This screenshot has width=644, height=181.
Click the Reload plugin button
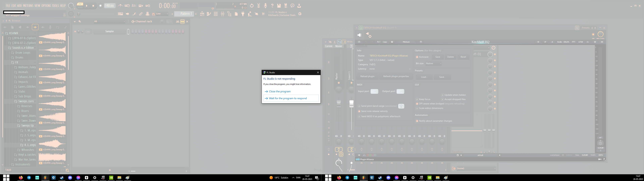367,76
